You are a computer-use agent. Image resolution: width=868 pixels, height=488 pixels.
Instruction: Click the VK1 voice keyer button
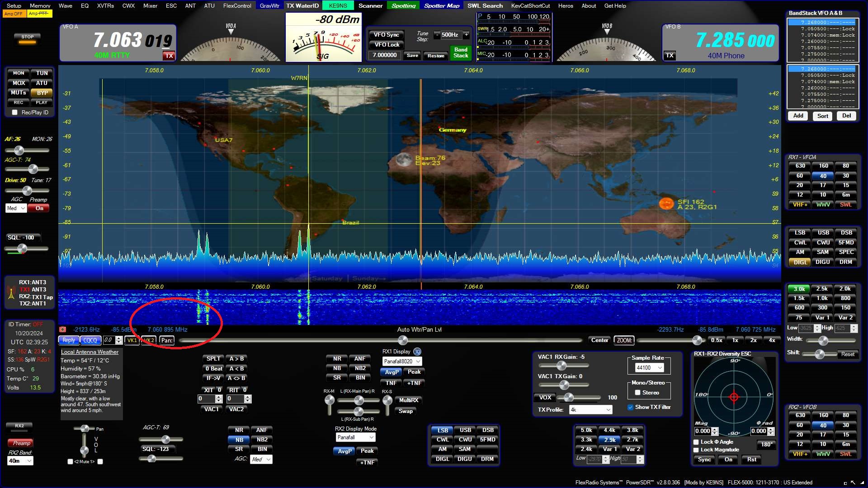click(132, 340)
